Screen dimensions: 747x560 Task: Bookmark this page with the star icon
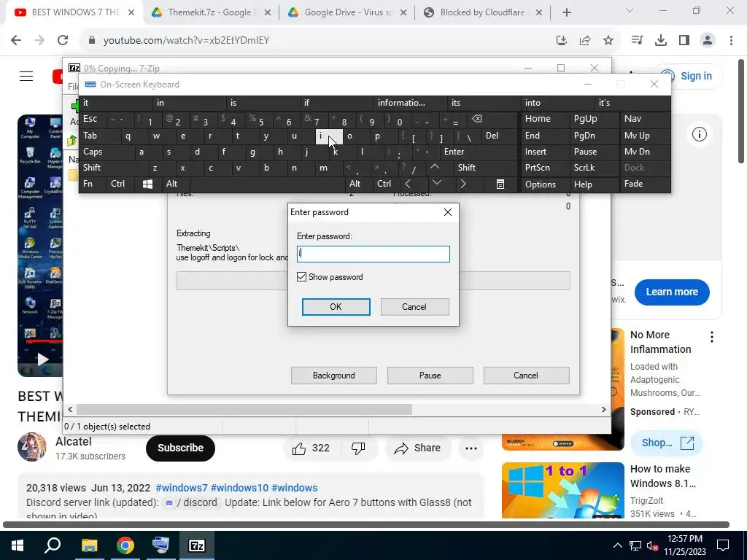pos(608,41)
